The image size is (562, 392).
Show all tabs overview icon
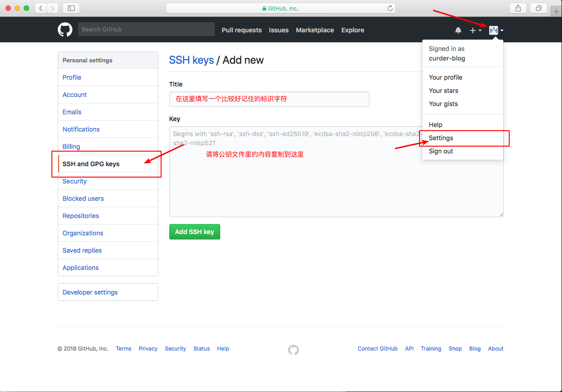click(x=539, y=8)
